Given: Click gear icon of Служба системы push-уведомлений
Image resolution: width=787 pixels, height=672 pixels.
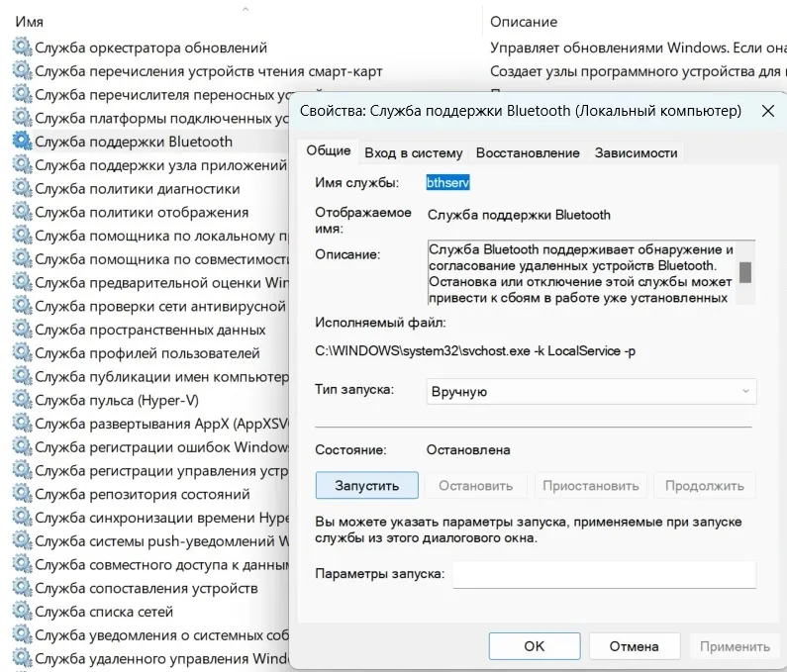Looking at the screenshot, I should coord(22,540).
